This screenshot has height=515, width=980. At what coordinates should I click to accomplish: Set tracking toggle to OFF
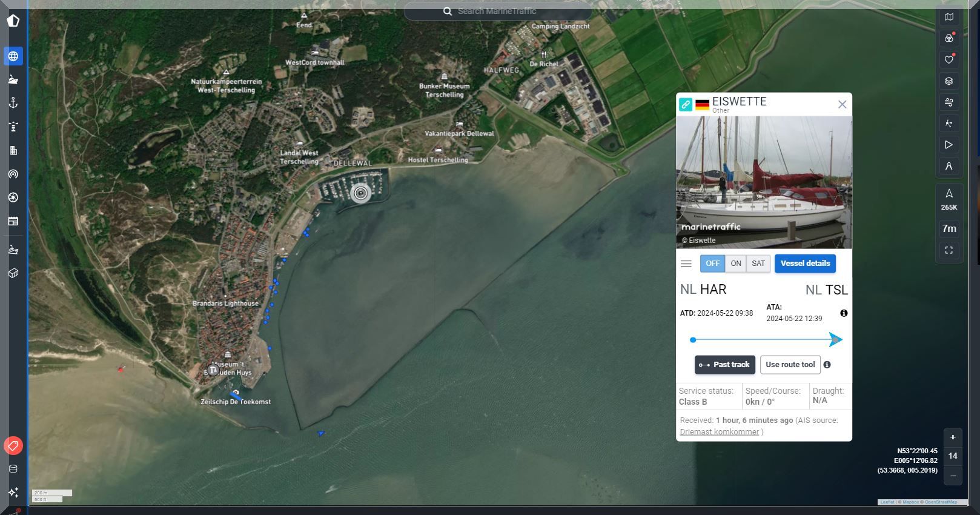[x=712, y=264]
